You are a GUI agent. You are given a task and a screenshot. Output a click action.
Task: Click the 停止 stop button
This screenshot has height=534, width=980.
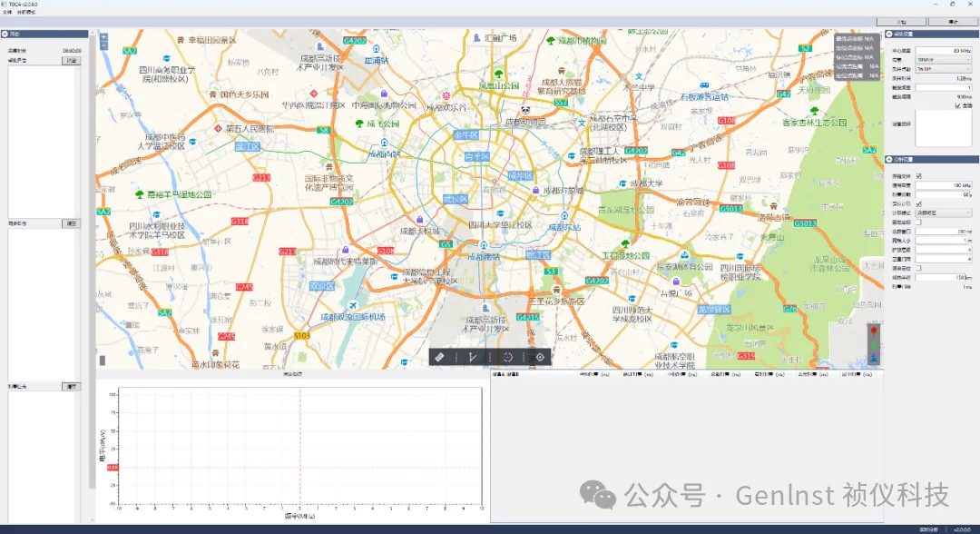click(953, 21)
